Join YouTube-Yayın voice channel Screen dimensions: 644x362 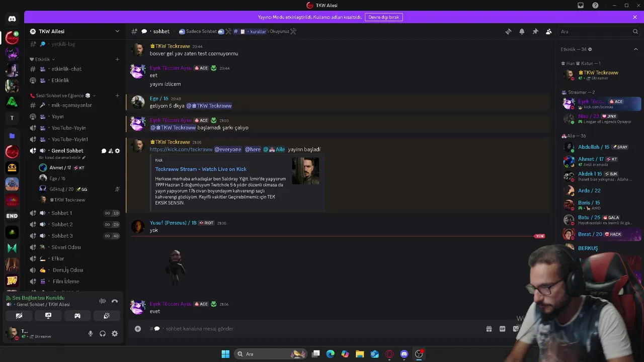point(74,128)
